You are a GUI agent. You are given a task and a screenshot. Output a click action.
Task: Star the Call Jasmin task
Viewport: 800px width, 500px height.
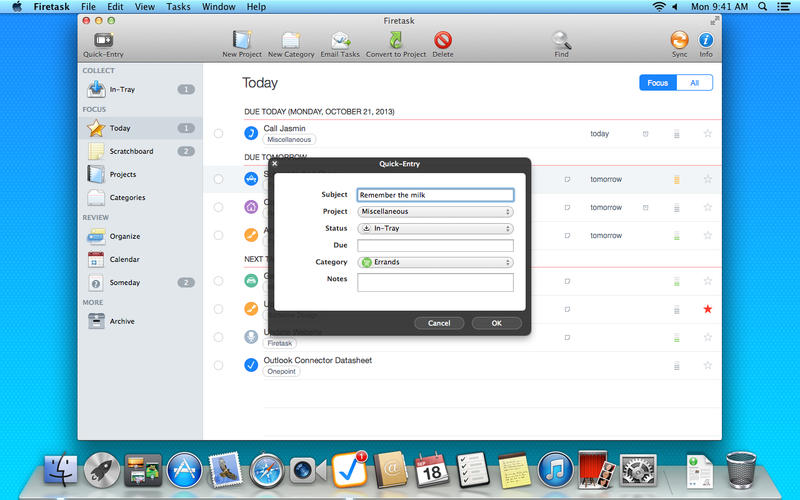pos(707,133)
